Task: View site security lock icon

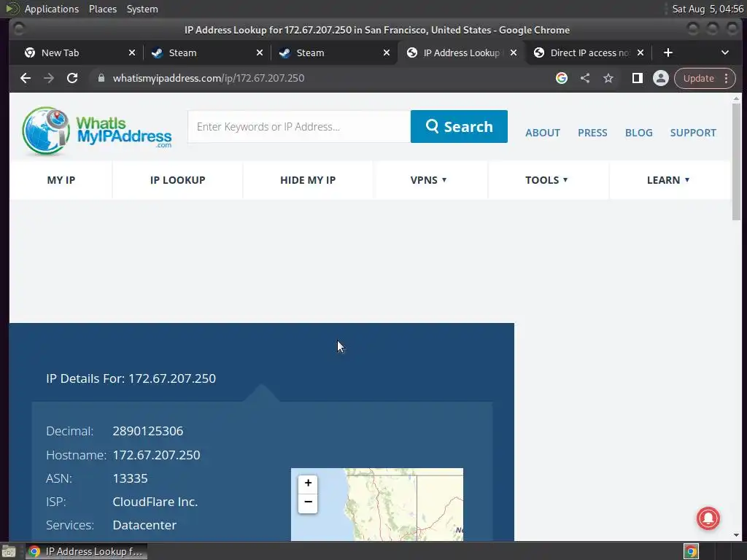Action: [101, 78]
